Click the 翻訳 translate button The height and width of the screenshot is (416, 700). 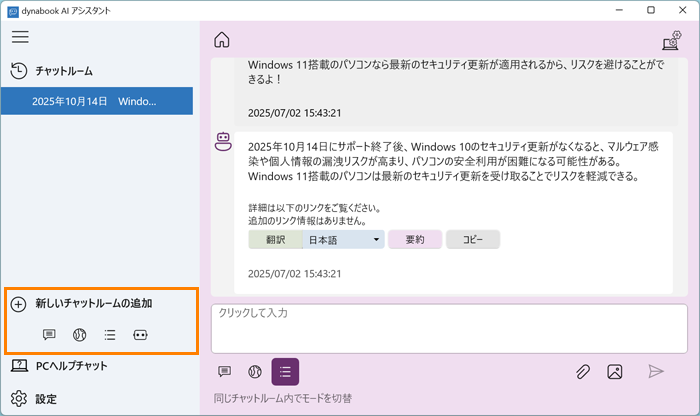(x=275, y=240)
